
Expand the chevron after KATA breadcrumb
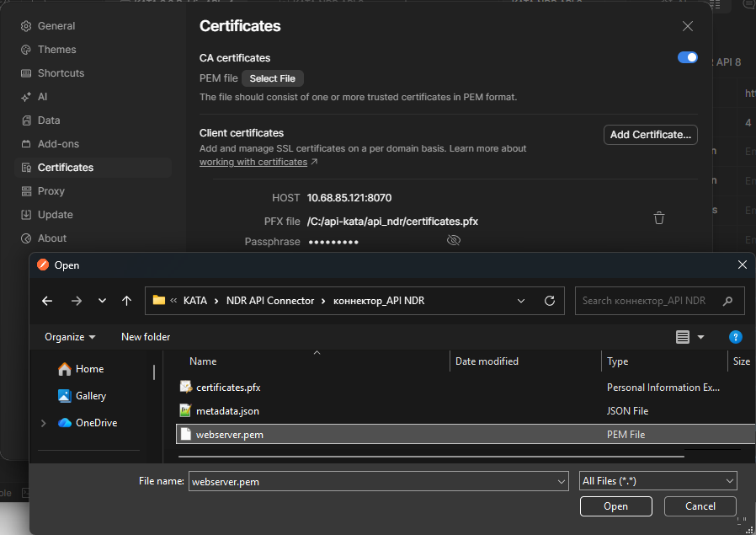[x=216, y=301]
